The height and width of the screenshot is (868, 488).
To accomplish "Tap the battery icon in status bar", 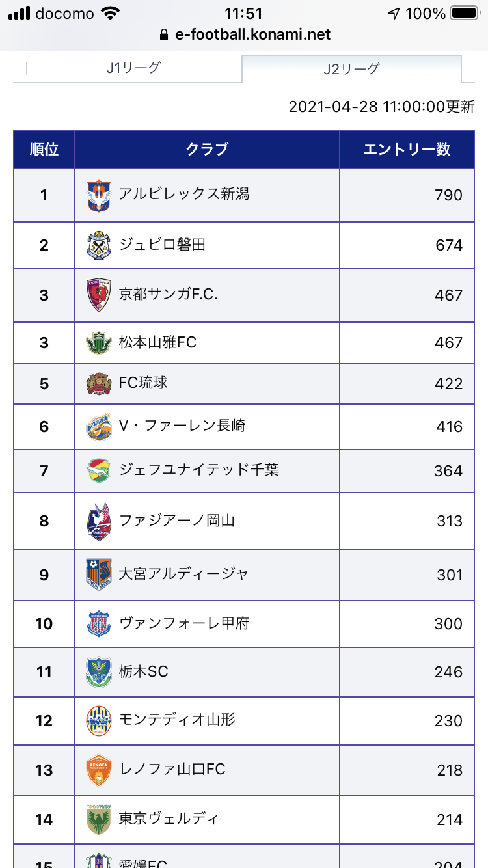I will [x=464, y=13].
